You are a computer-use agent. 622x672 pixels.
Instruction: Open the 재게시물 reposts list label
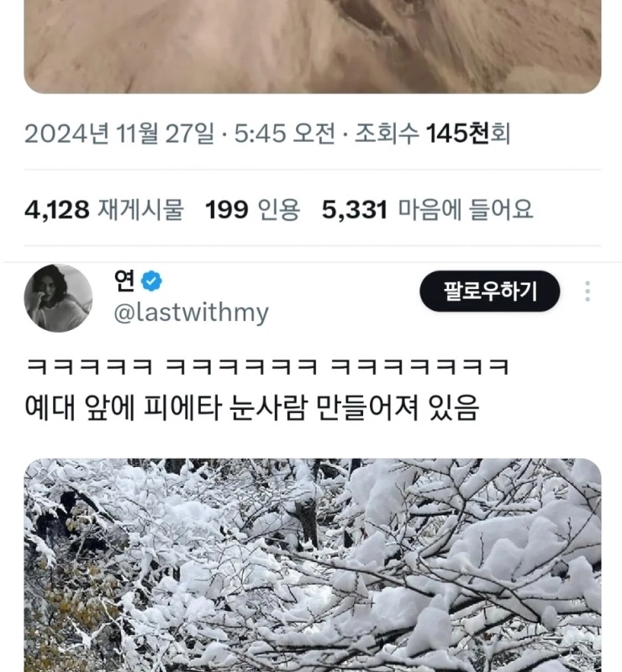click(141, 209)
